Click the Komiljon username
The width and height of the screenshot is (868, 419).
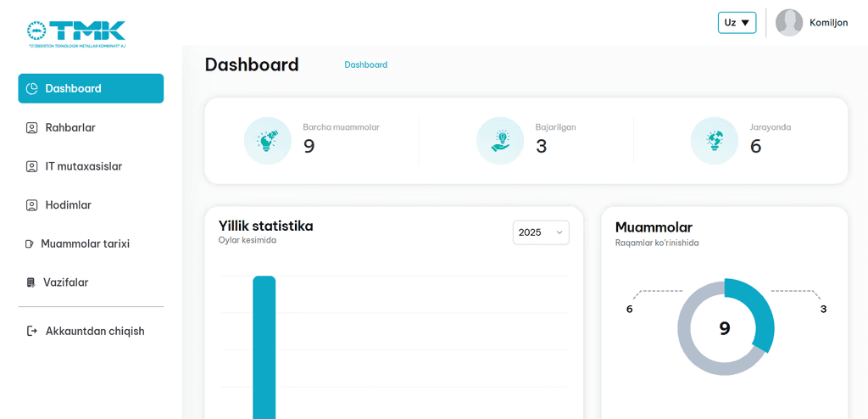829,23
